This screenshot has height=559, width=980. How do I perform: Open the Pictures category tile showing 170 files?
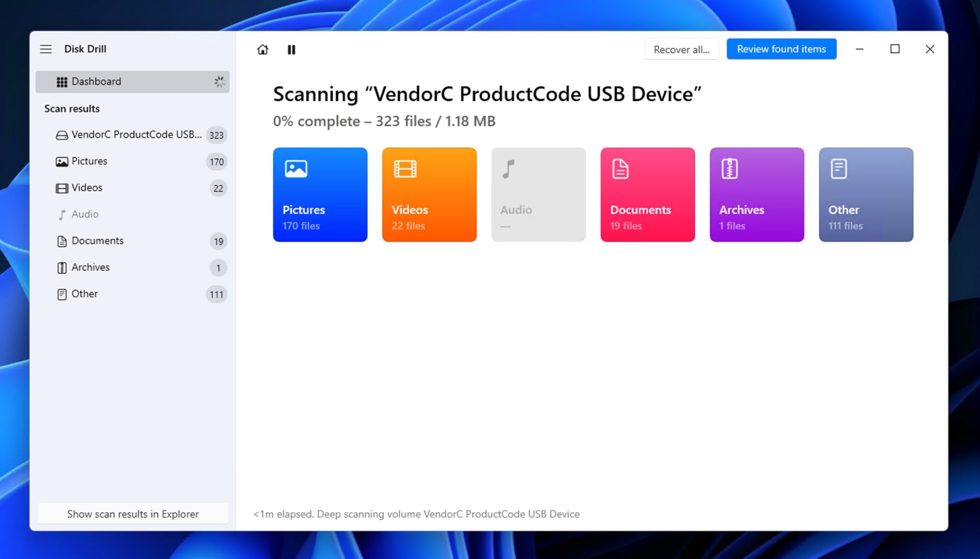pos(320,194)
